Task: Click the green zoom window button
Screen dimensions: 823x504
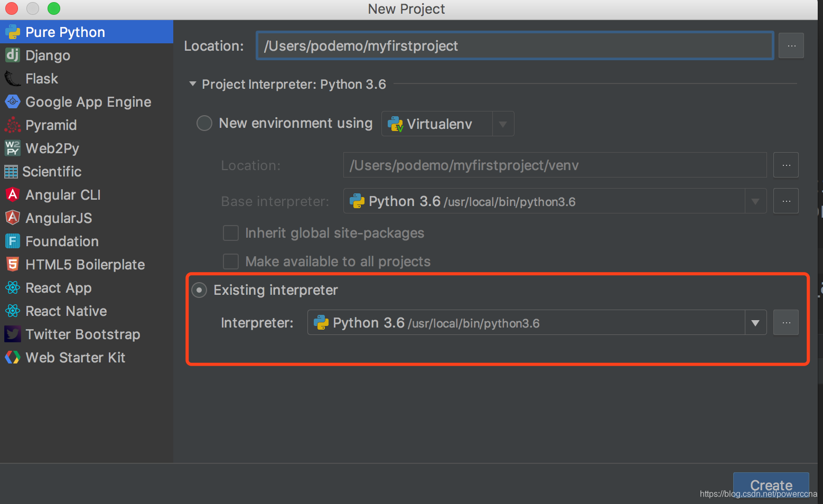Action: (54, 8)
